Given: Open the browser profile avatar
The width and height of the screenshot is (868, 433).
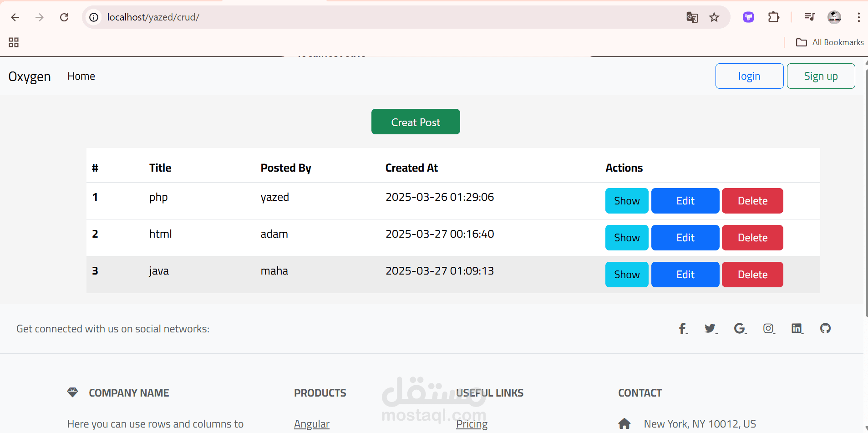Looking at the screenshot, I should pos(834,17).
